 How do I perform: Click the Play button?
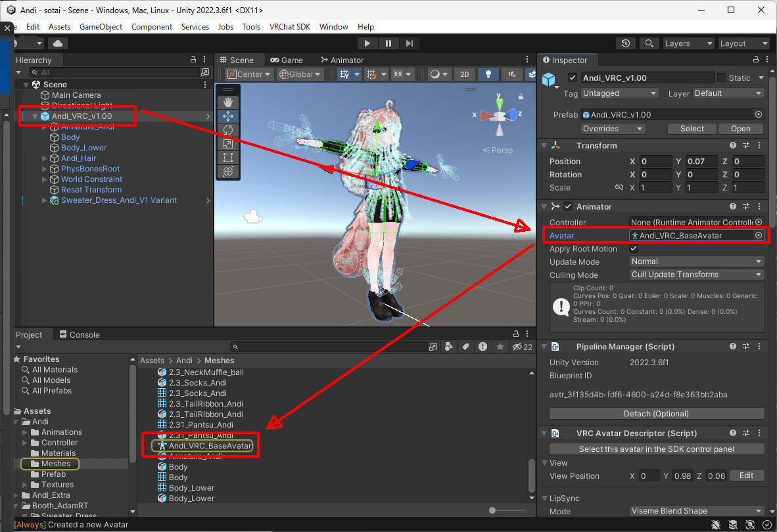(x=367, y=43)
